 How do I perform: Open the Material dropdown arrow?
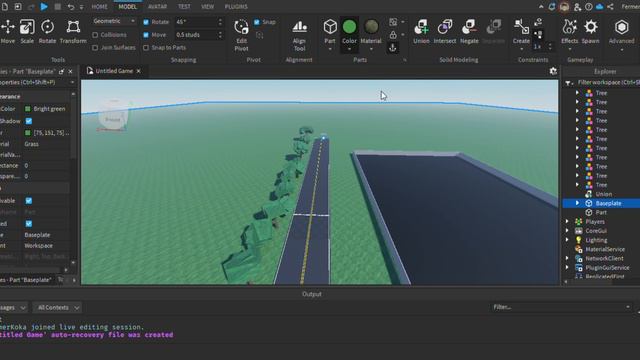click(371, 49)
